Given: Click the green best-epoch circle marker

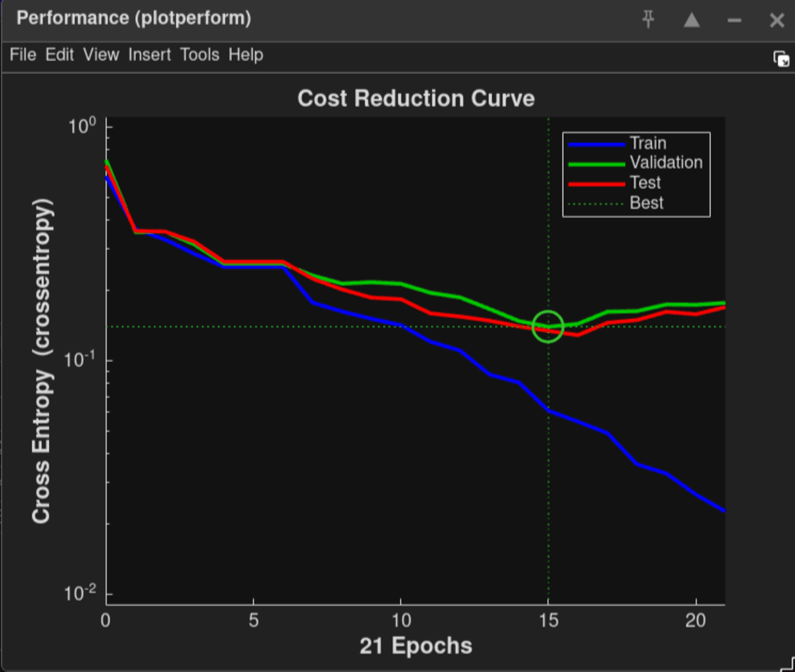Looking at the screenshot, I should [548, 326].
